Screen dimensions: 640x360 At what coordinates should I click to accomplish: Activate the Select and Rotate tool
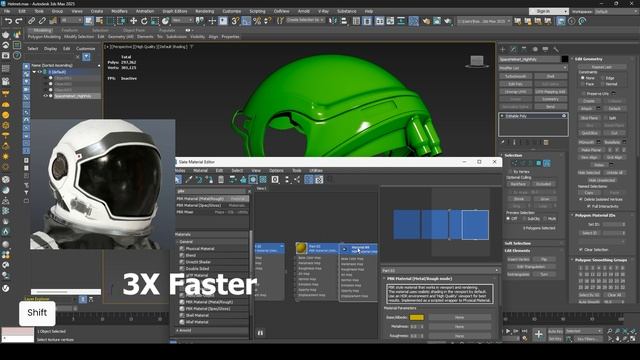point(144,21)
